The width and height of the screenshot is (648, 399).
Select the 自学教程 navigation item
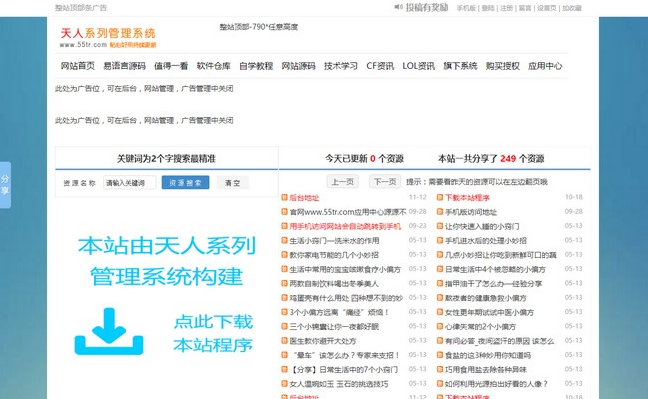[x=256, y=66]
